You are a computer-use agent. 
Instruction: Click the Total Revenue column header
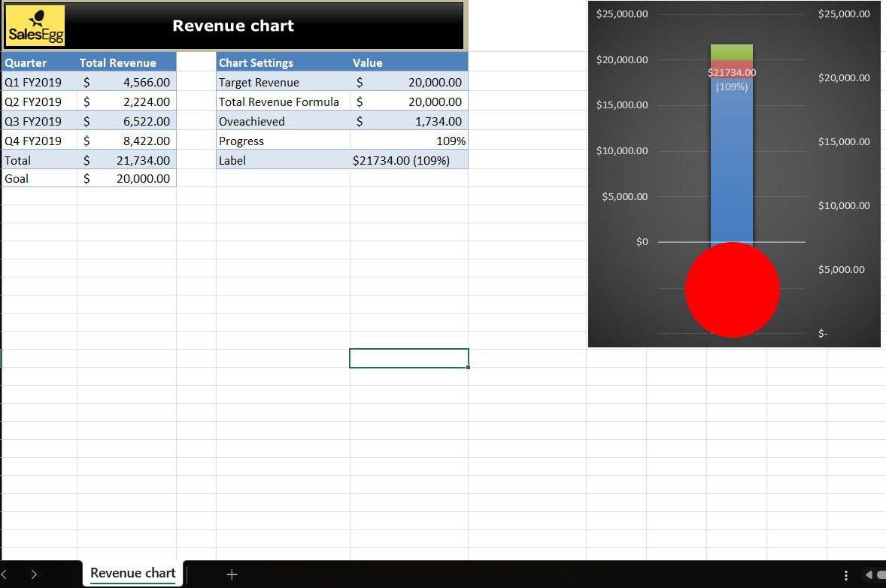[126, 63]
